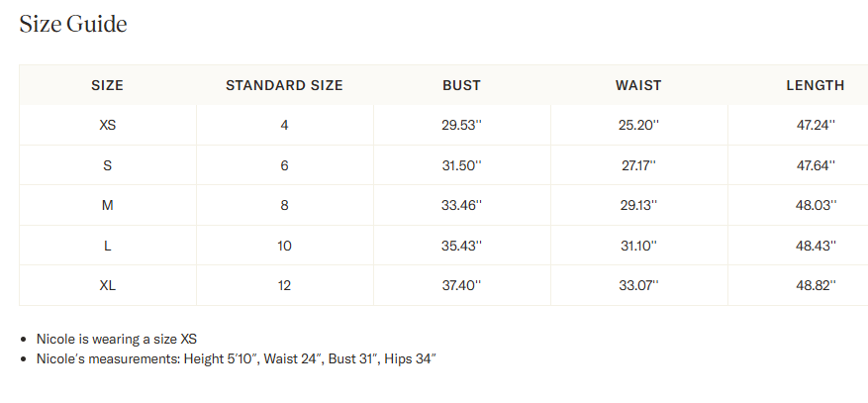Viewport: 868px width, 403px height.
Task: Click standard size 12 cell
Action: [x=284, y=285]
